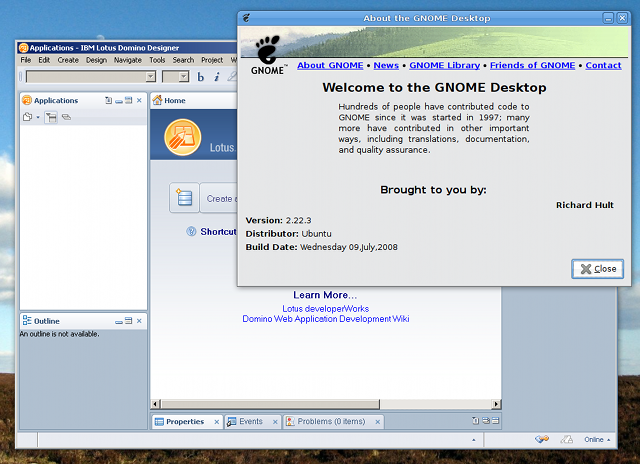640x464 pixels.
Task: Click the Close button in About GNOME dialog
Action: (x=598, y=269)
